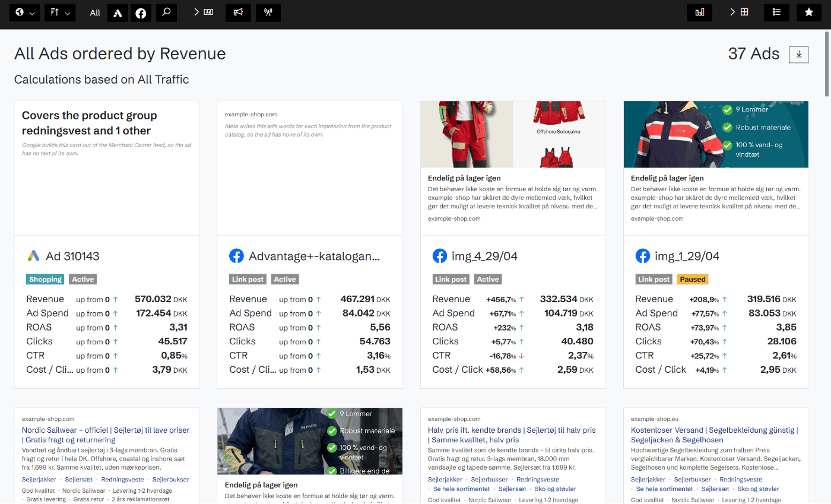
Task: Click Link post tag on Advantage+ card
Action: coord(248,279)
